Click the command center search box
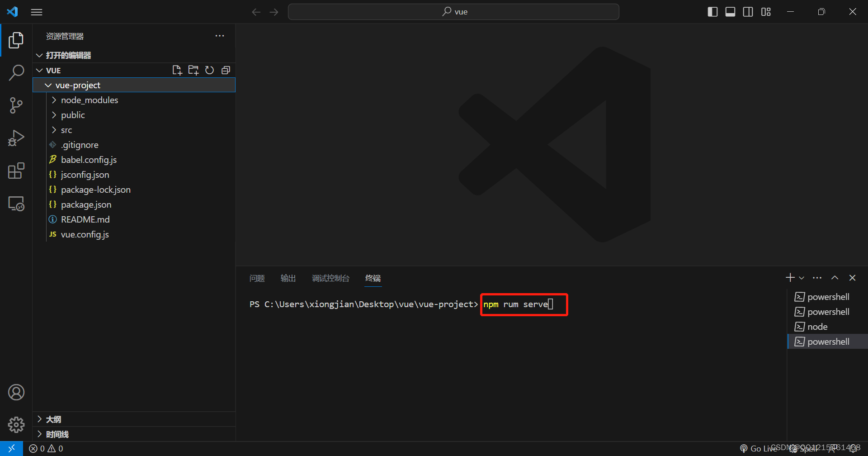The width and height of the screenshot is (868, 456). (x=453, y=12)
